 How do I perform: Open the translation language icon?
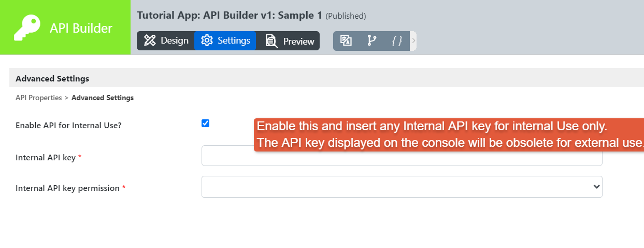tap(346, 40)
